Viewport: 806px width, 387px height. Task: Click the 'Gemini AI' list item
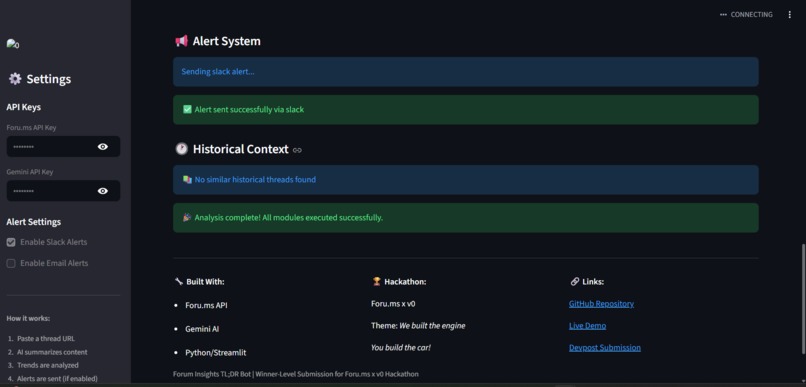click(x=202, y=329)
